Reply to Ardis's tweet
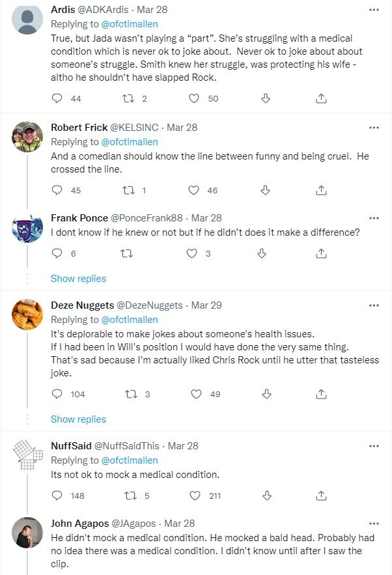Viewport: 392px width, 575px height. tap(57, 98)
